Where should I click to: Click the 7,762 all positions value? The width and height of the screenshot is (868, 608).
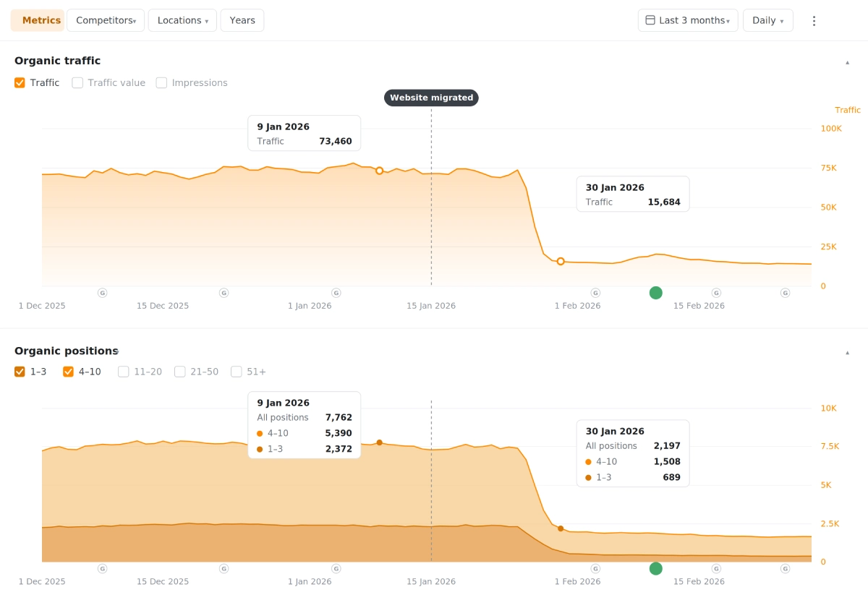(339, 417)
